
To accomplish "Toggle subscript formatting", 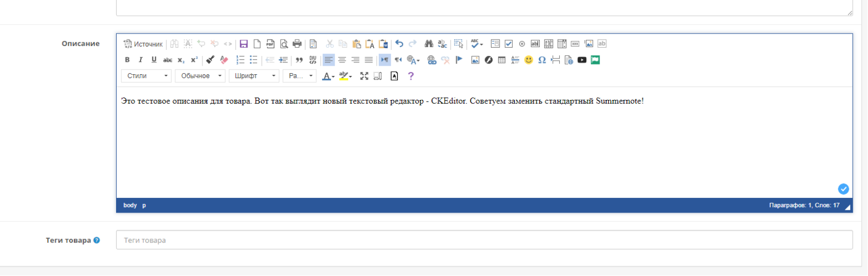I will [x=181, y=60].
